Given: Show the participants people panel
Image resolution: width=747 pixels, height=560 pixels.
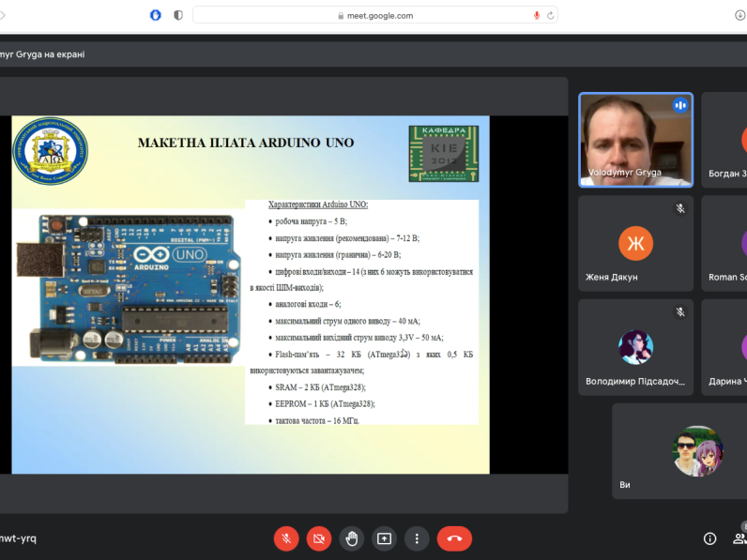Looking at the screenshot, I should 740,538.
